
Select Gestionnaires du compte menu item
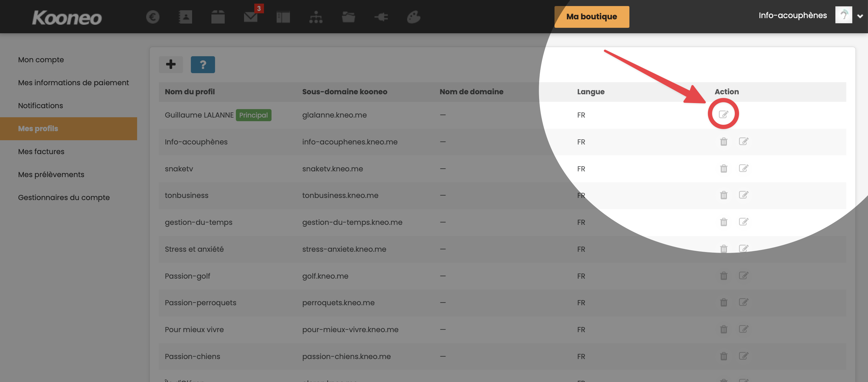(x=64, y=198)
